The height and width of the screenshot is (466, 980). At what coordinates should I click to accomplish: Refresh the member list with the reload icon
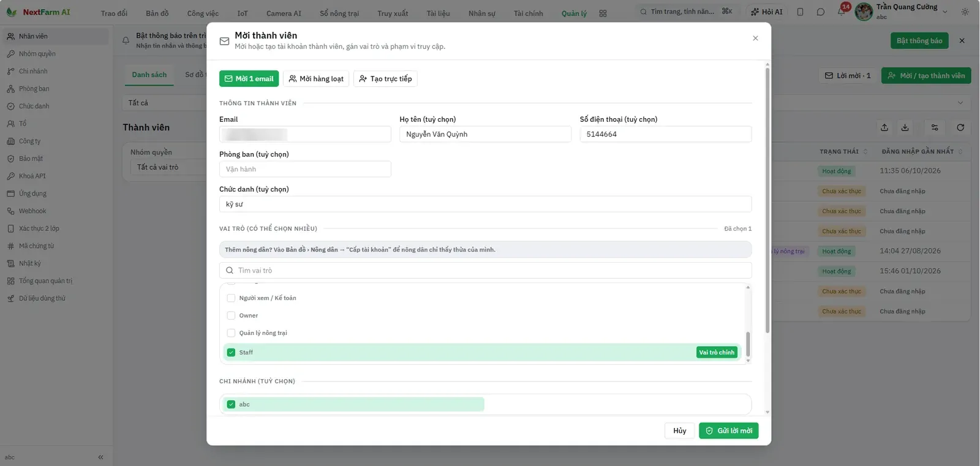[x=960, y=127]
